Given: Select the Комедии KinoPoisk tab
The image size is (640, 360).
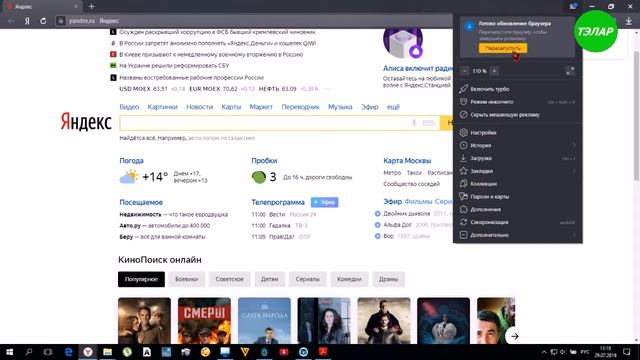Looking at the screenshot, I should tap(349, 279).
